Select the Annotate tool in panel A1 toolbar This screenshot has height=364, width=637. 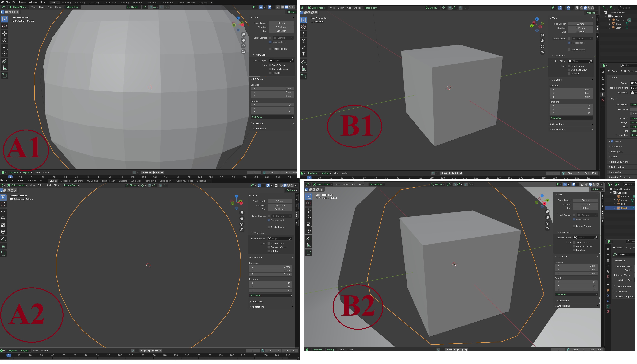click(x=5, y=61)
